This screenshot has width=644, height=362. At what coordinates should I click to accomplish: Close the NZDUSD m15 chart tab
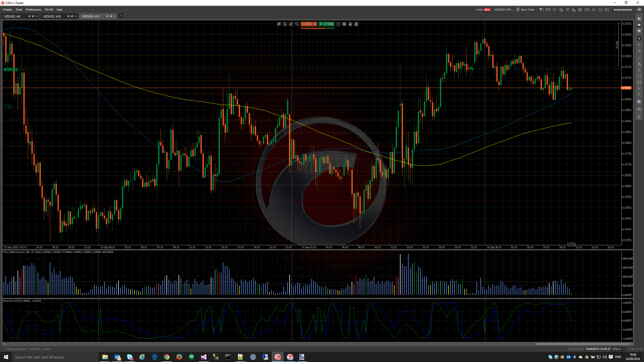pyautogui.click(x=115, y=16)
